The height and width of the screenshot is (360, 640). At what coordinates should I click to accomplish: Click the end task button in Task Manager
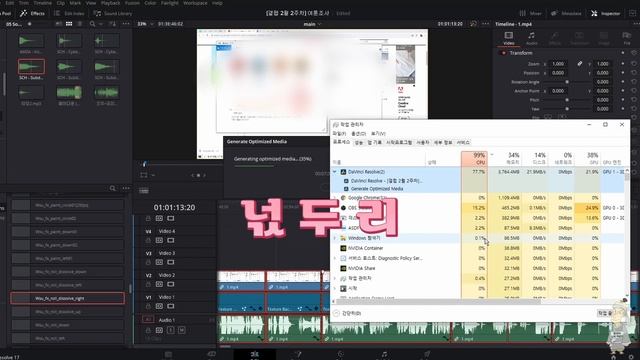pyautogui.click(x=605, y=313)
